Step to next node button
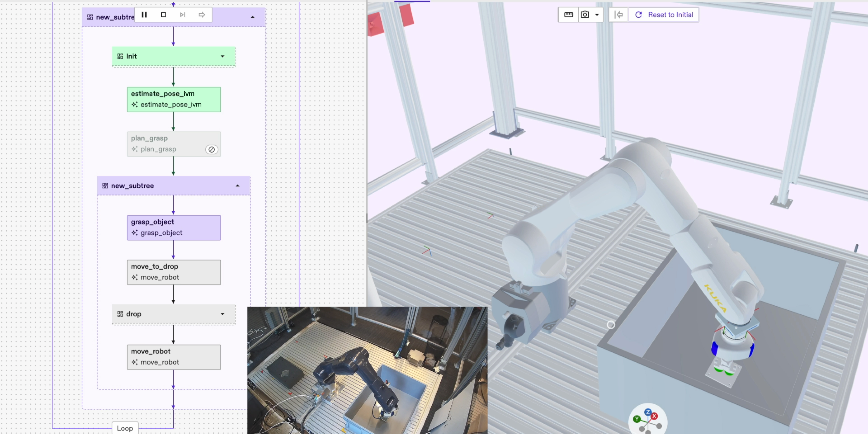The image size is (868, 434). [183, 14]
